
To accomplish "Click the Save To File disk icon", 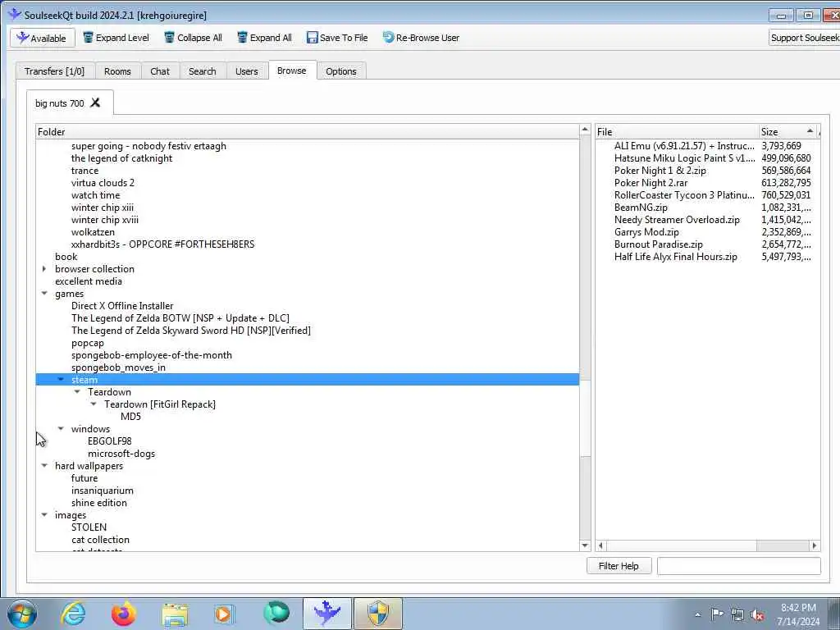I will point(313,38).
